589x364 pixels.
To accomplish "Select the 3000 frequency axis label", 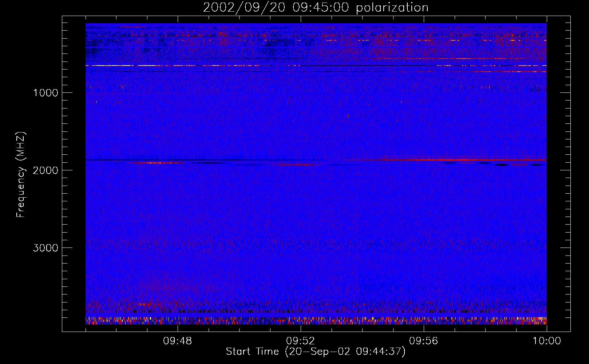I will pyautogui.click(x=46, y=248).
